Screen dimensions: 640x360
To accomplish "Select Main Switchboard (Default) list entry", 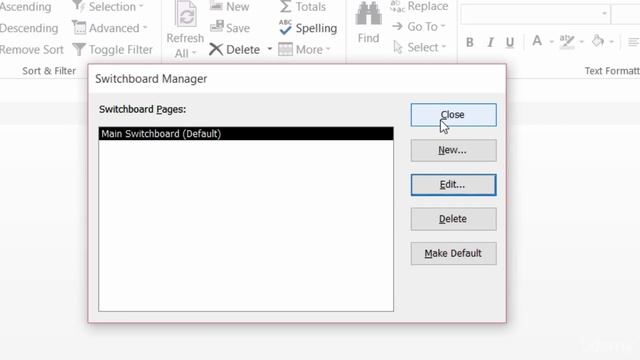I will coord(246,134).
